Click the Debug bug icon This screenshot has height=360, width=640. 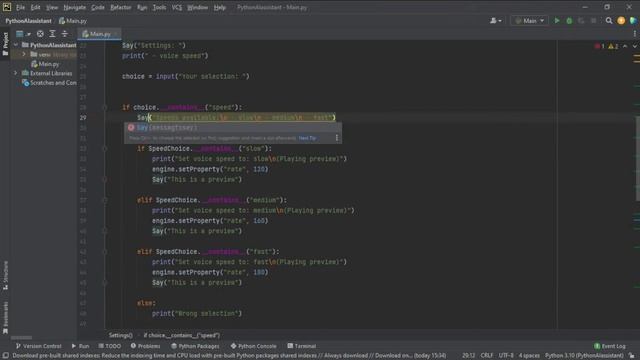coord(569,20)
